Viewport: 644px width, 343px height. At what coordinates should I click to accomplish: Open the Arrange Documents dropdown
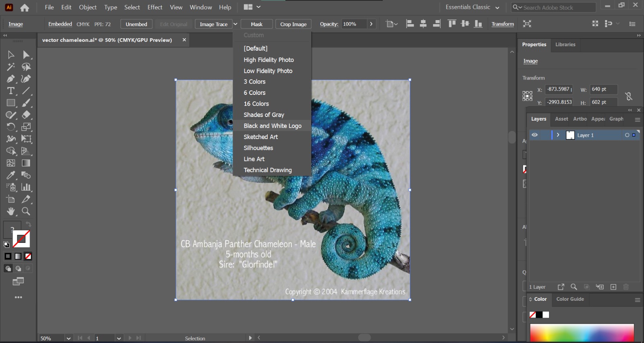252,7
